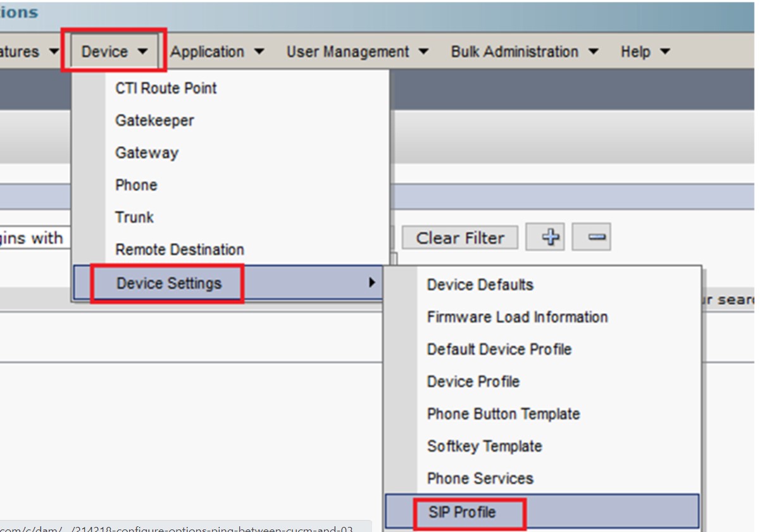Choose Gatekeeper in the Device menu
The width and height of the screenshot is (767, 532).
(154, 120)
